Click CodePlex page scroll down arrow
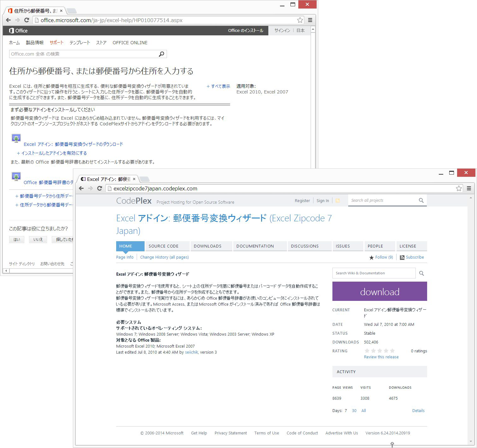 click(471, 442)
